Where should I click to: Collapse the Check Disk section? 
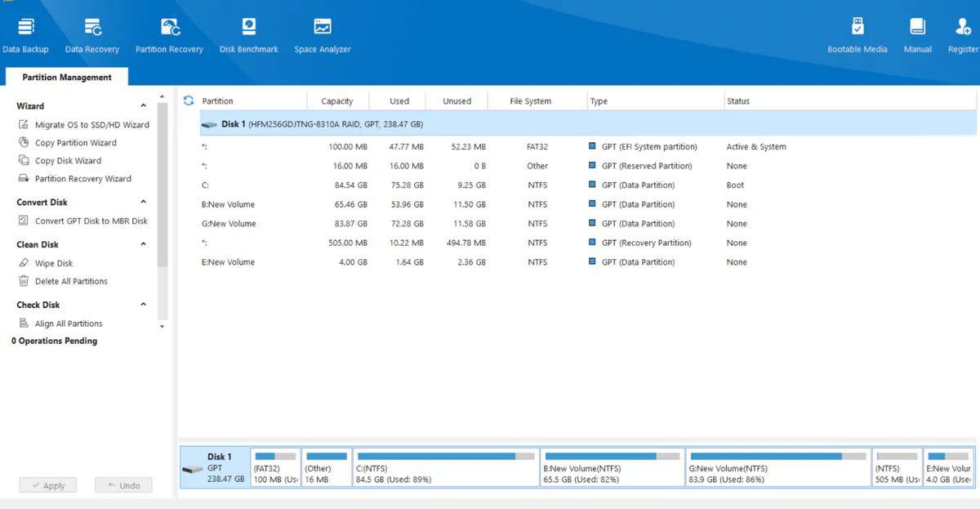click(143, 304)
